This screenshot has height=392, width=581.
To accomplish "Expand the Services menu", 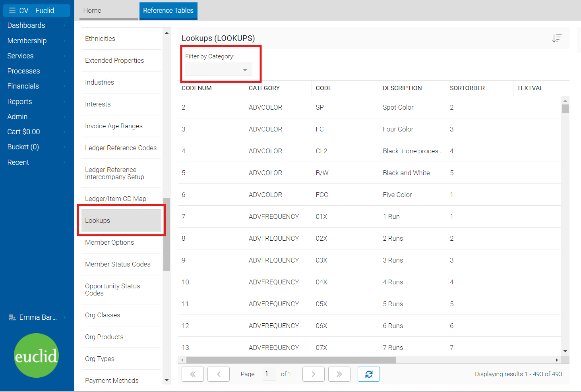I will click(x=37, y=56).
